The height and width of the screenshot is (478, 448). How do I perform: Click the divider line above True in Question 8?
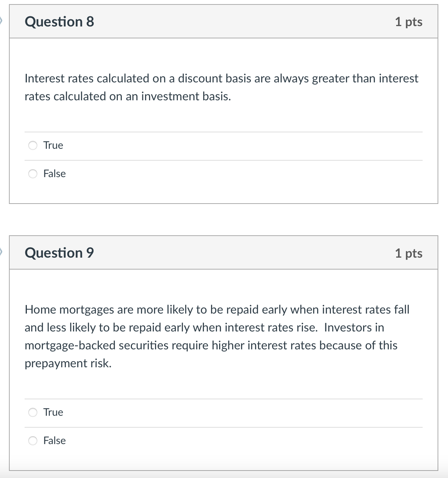point(224,132)
